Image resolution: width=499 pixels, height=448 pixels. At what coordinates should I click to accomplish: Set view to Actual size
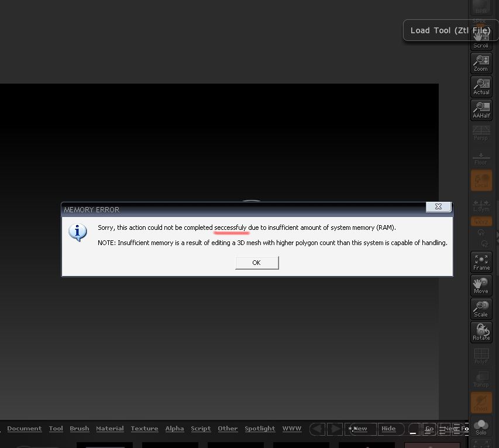[x=481, y=87]
